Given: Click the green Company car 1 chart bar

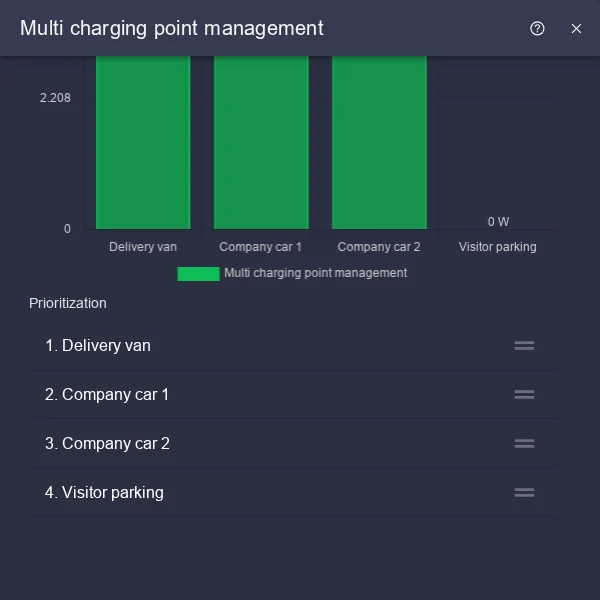Looking at the screenshot, I should pyautogui.click(x=261, y=142).
